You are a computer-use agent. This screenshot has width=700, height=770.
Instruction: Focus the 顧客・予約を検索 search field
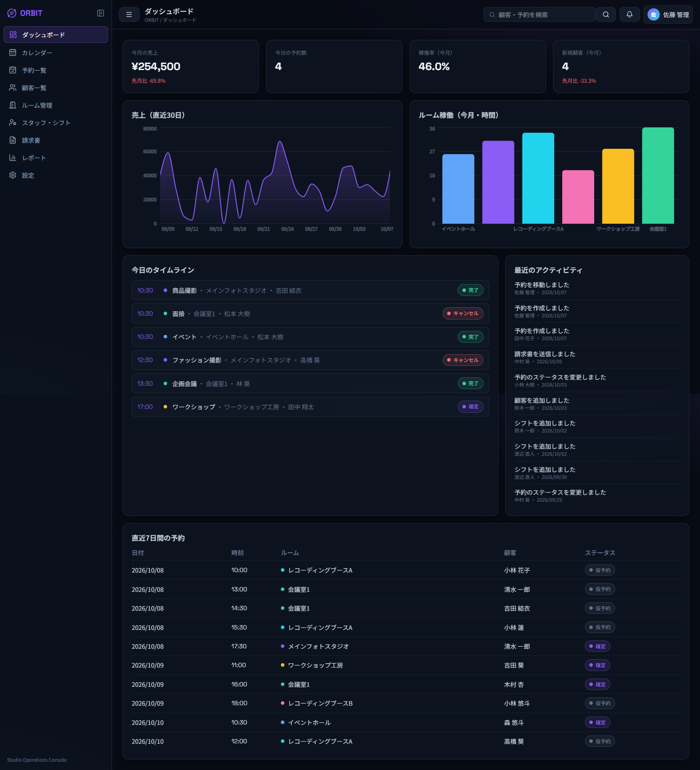539,14
